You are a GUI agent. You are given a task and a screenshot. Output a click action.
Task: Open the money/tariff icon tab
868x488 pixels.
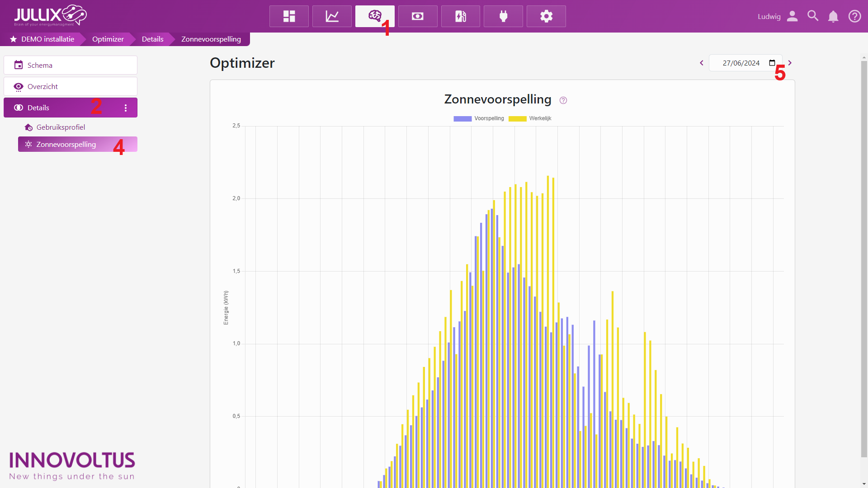[417, 16]
